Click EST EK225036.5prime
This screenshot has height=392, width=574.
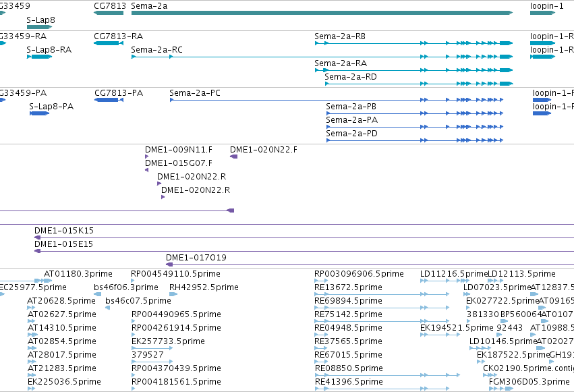[32, 389]
